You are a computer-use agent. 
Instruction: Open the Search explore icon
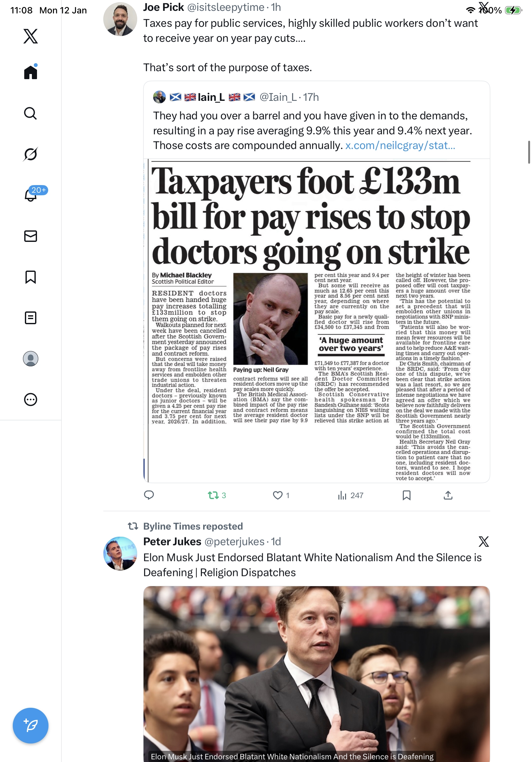tap(31, 113)
